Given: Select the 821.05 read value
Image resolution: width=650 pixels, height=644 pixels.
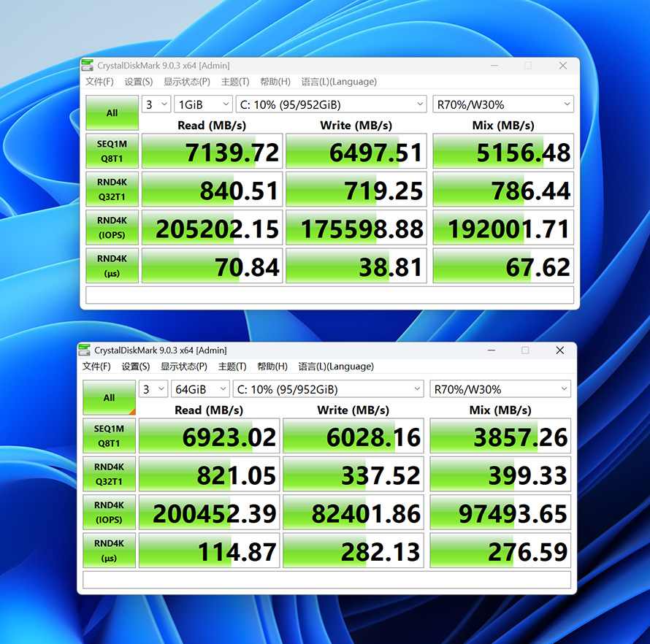Looking at the screenshot, I should pos(210,474).
